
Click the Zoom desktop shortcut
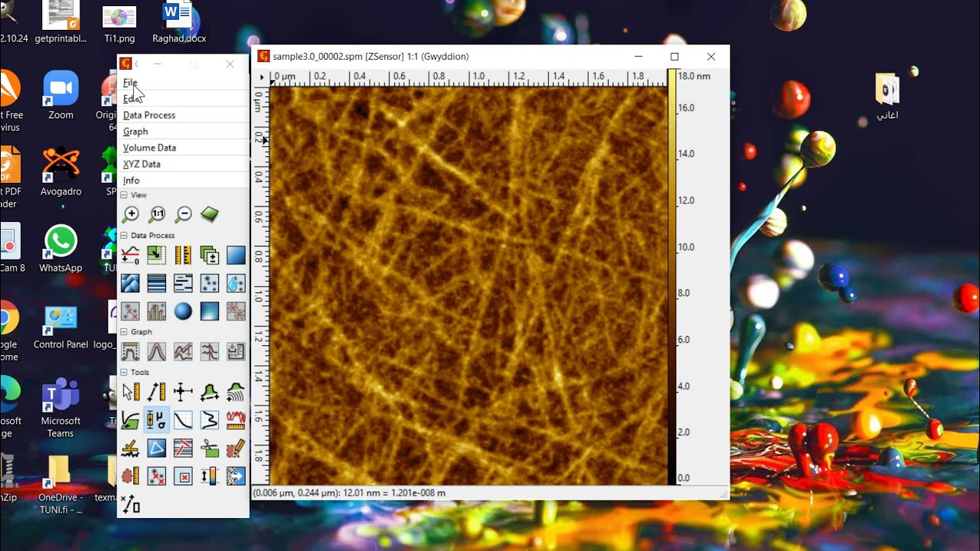coord(60,96)
